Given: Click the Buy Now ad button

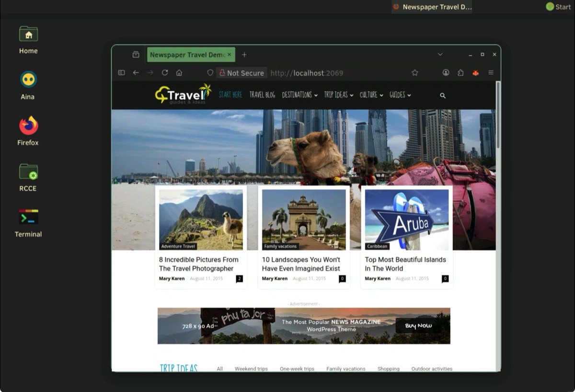Looking at the screenshot, I should coord(418,326).
